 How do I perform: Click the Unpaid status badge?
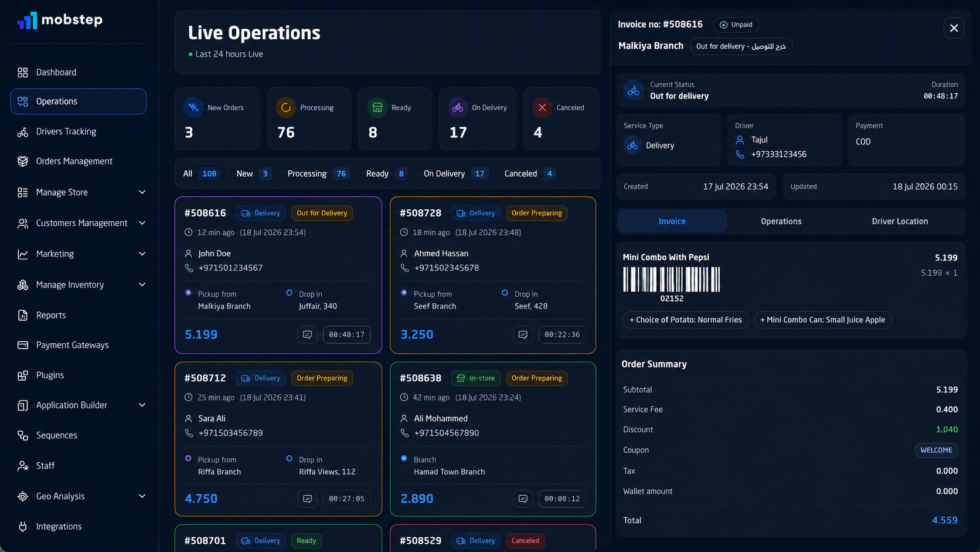(x=736, y=25)
